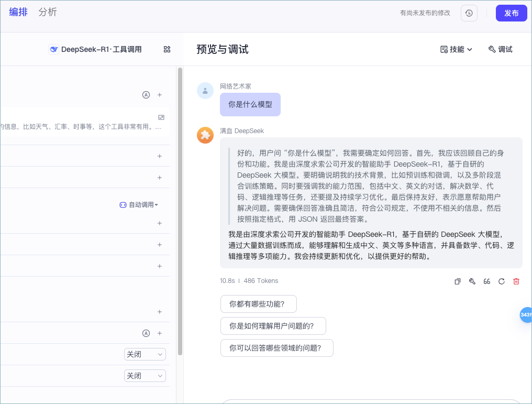Viewport: 532px width, 404px height.
Task: Click the blue 343 floating badge
Action: point(525,314)
